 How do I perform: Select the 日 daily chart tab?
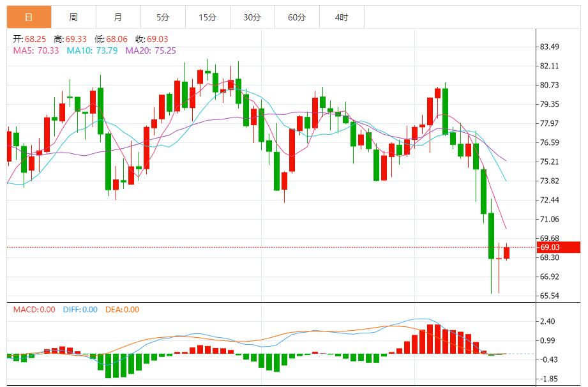29,17
